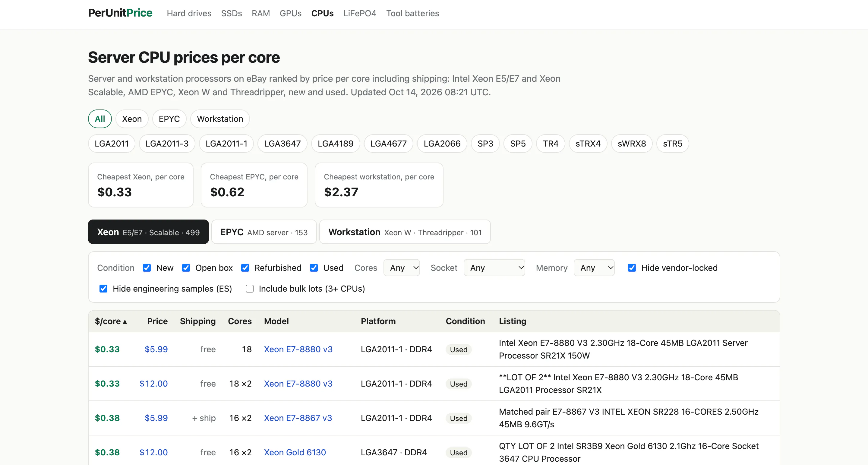Filter by EPYC pill

(x=169, y=119)
